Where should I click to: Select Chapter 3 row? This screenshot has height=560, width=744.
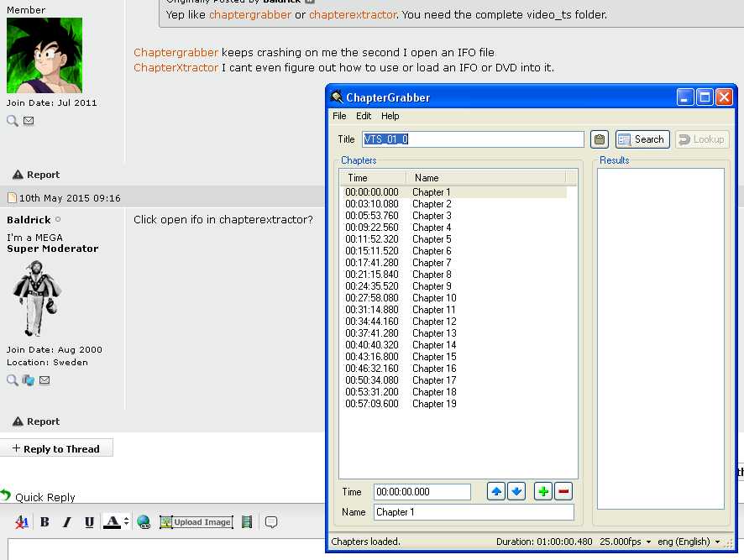(x=454, y=216)
